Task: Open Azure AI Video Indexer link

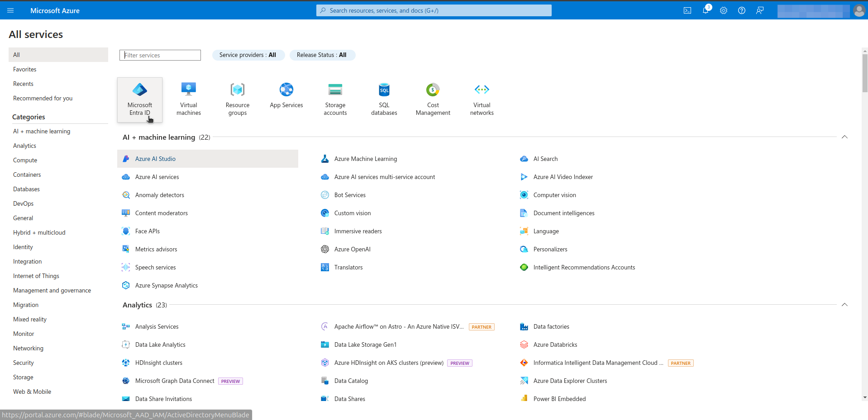Action: point(563,177)
